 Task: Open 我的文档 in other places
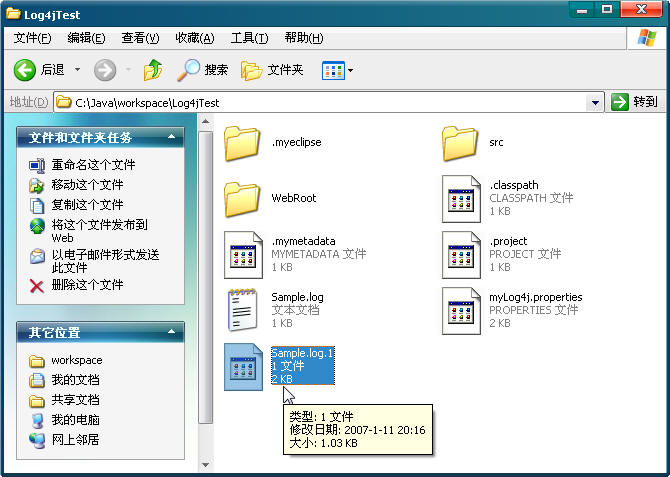[75, 380]
